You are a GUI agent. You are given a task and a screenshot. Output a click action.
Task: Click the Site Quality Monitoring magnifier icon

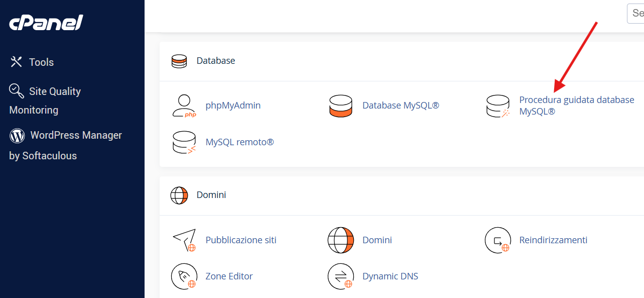point(17,90)
